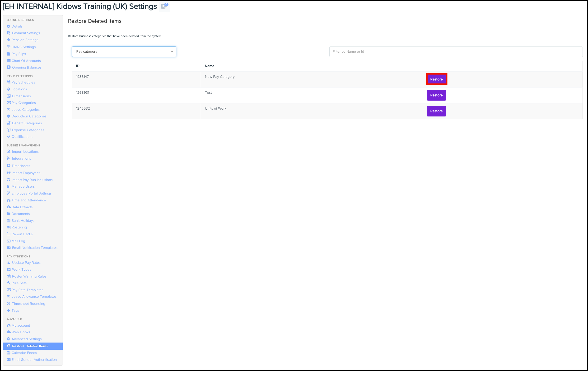Click the Rule Sets gavel icon
588x371 pixels.
(x=9, y=283)
